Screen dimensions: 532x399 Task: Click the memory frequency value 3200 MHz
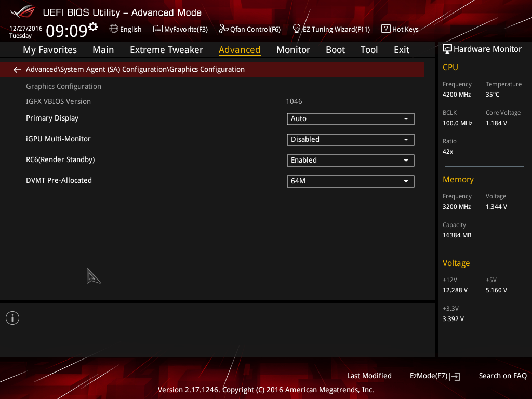tap(457, 207)
